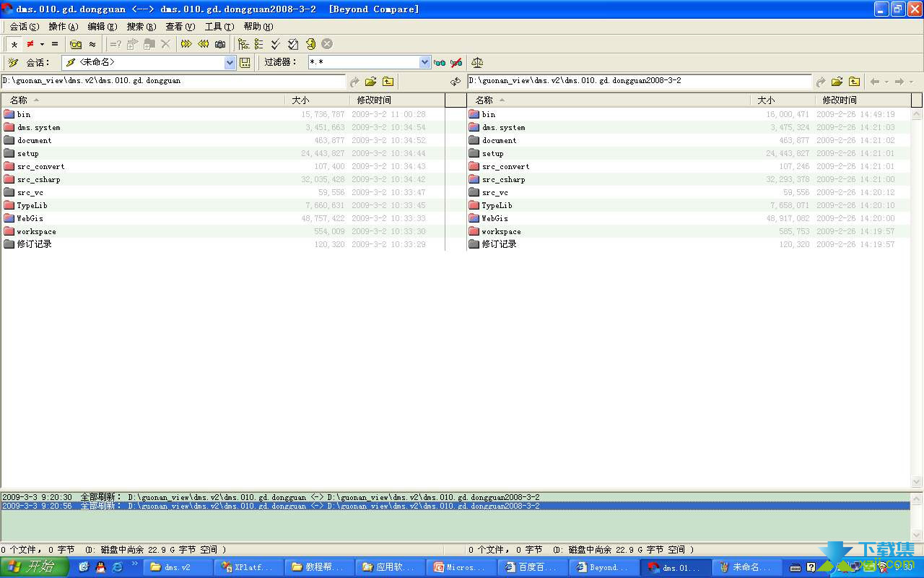924x578 pixels.
Task: Click the save session floppy disk icon
Action: (245, 63)
